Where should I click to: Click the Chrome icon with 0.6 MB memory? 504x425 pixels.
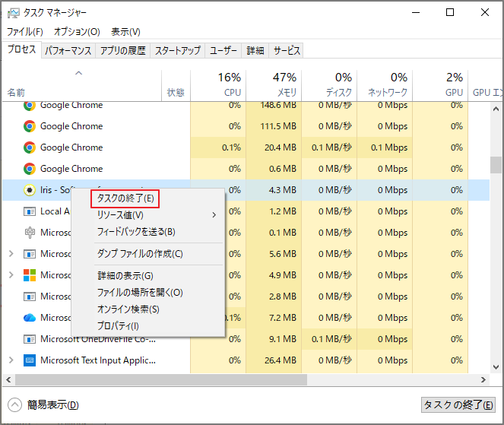pyautogui.click(x=30, y=169)
